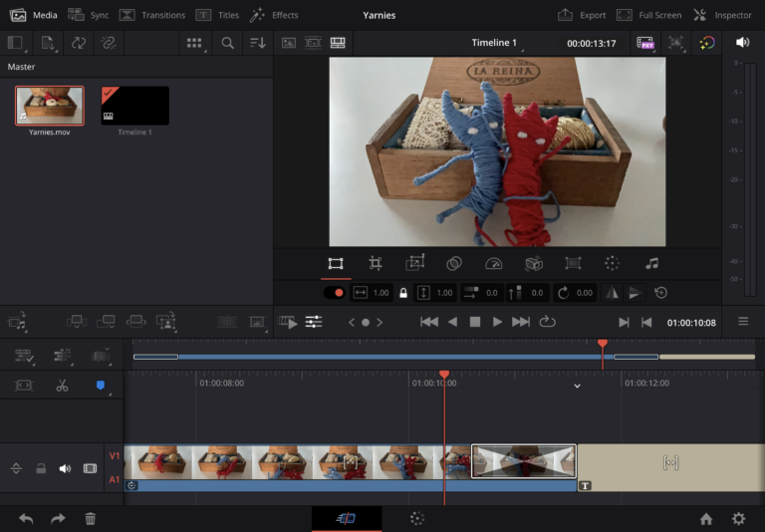Click the Export button
The height and width of the screenshot is (532, 765).
tap(582, 15)
